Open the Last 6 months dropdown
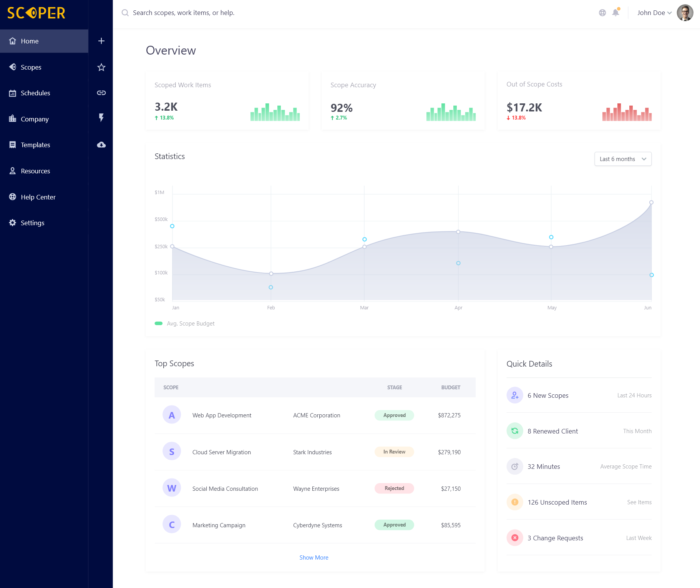 coord(623,159)
